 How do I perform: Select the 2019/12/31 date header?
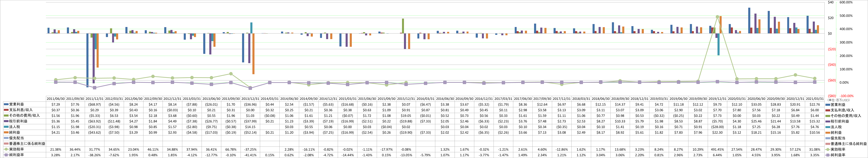[717, 99]
